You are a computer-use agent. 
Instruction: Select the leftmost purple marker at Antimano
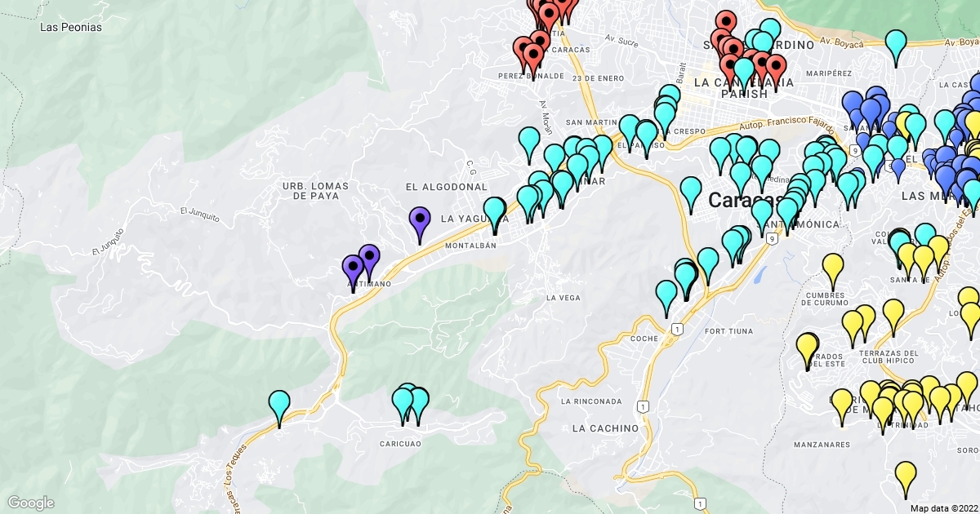353,273
